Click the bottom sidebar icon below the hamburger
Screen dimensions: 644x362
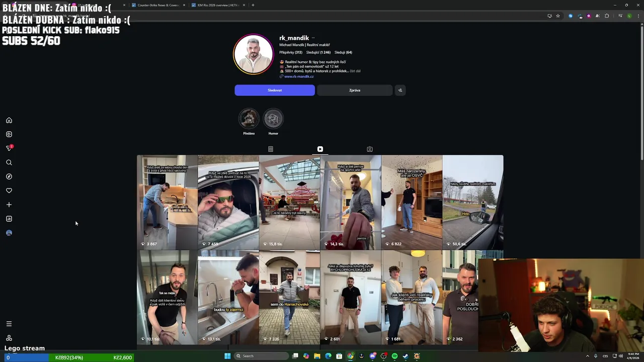(x=9, y=338)
